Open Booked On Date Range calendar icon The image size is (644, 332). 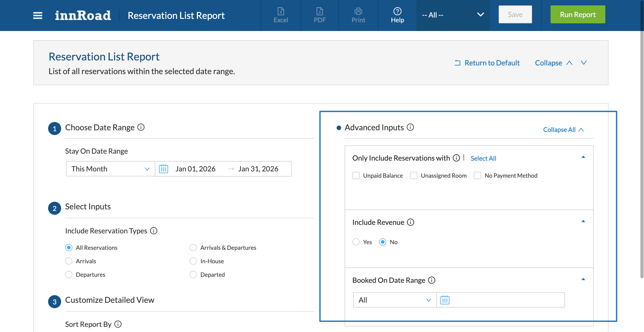(444, 300)
